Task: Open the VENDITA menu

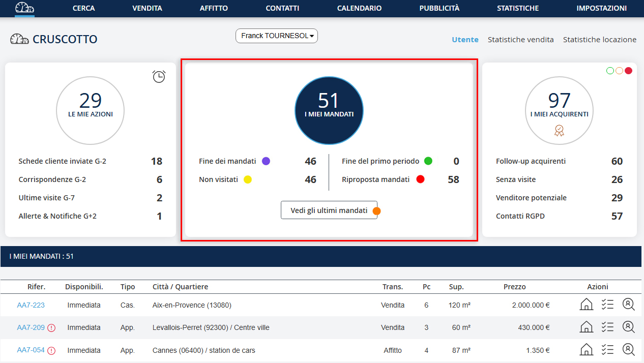Action: pyautogui.click(x=147, y=8)
